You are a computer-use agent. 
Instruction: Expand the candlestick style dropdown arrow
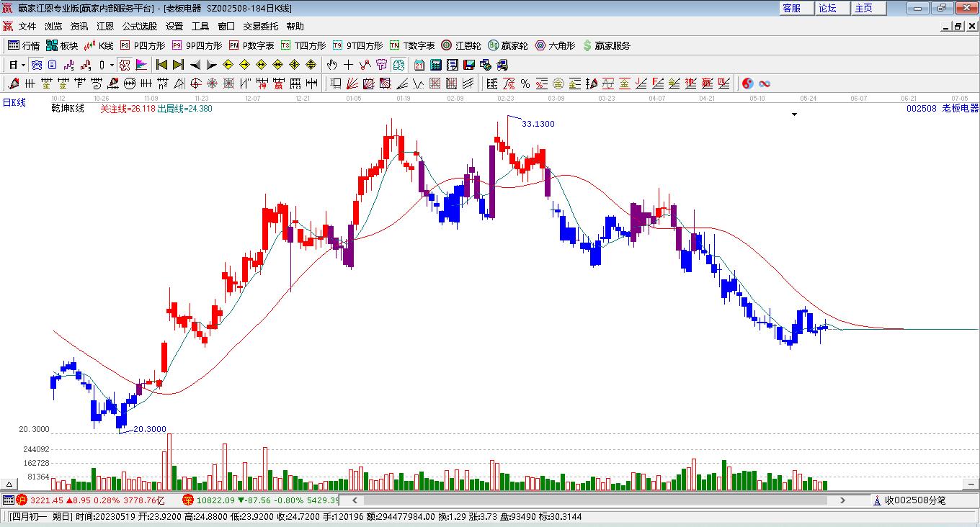(x=112, y=65)
